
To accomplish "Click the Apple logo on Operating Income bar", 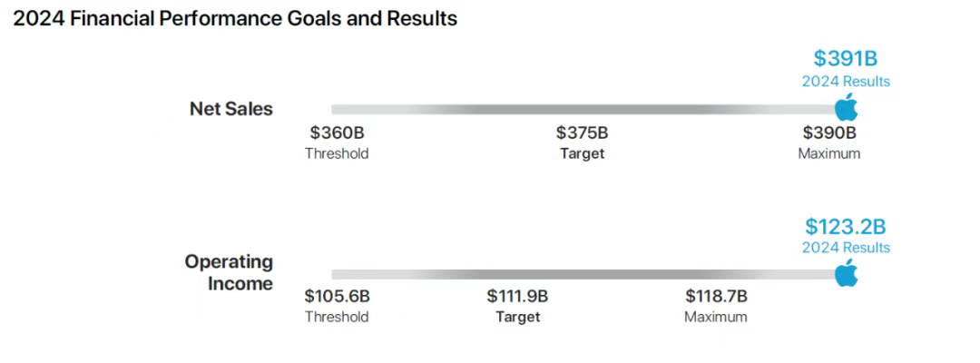I will [x=846, y=271].
